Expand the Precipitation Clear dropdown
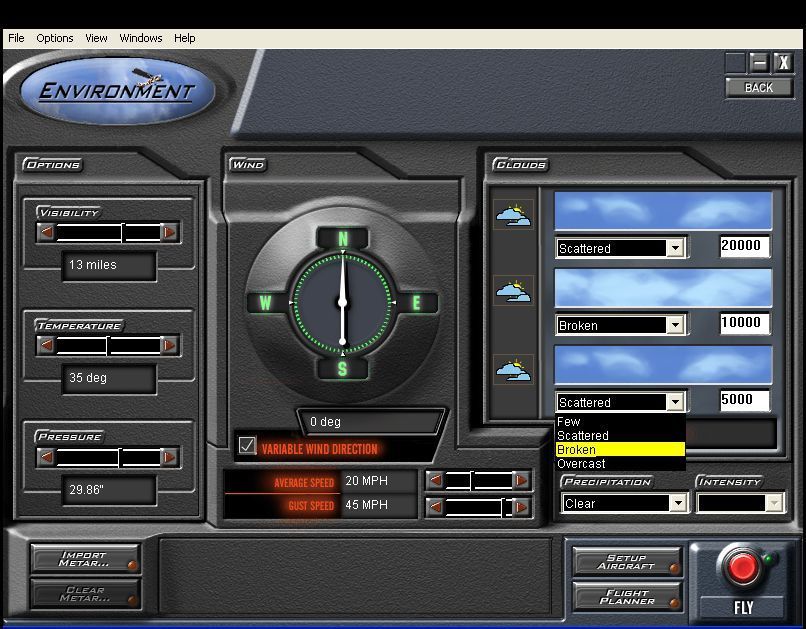This screenshot has width=806, height=629. click(679, 504)
